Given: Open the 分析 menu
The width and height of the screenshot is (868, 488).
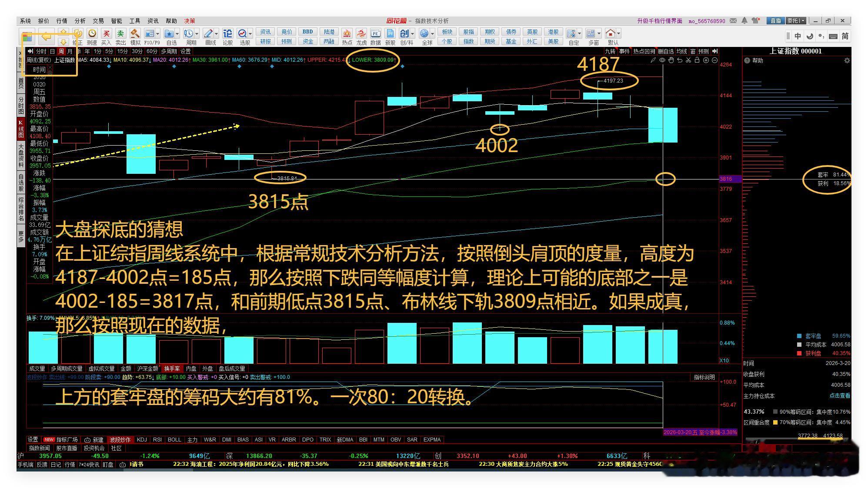Looking at the screenshot, I should pos(80,21).
